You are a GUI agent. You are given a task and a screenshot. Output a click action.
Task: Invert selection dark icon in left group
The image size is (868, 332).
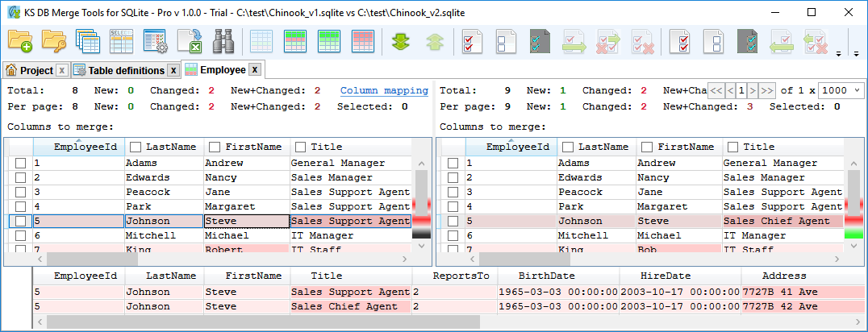[x=540, y=42]
